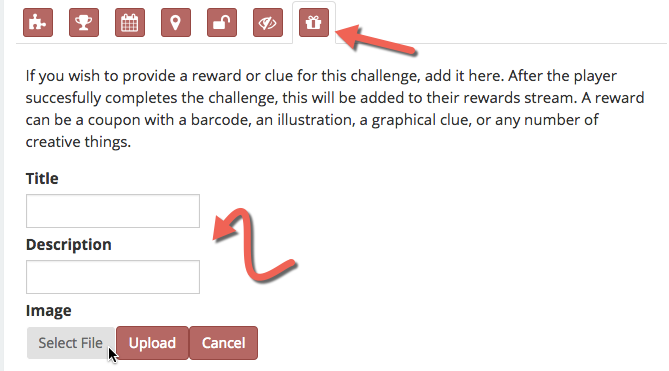Image resolution: width=669 pixels, height=371 pixels.
Task: Open the unlocked padlock tab
Action: coord(222,23)
